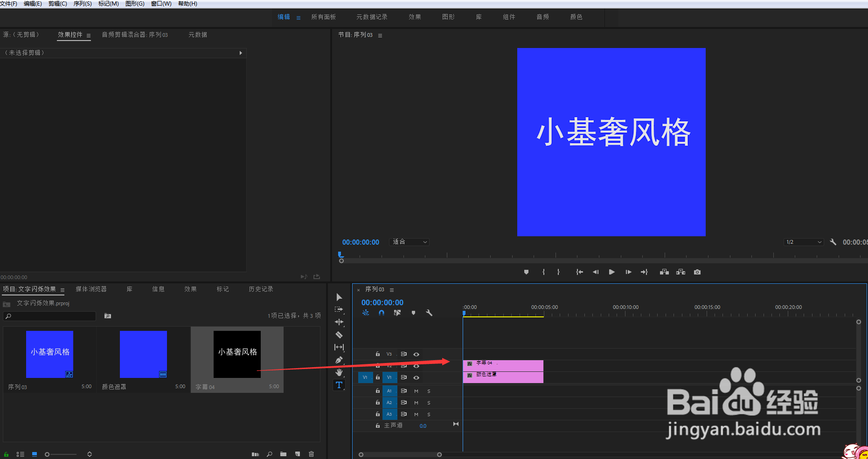
Task: Click the Lift button in Program monitor
Action: coord(664,272)
